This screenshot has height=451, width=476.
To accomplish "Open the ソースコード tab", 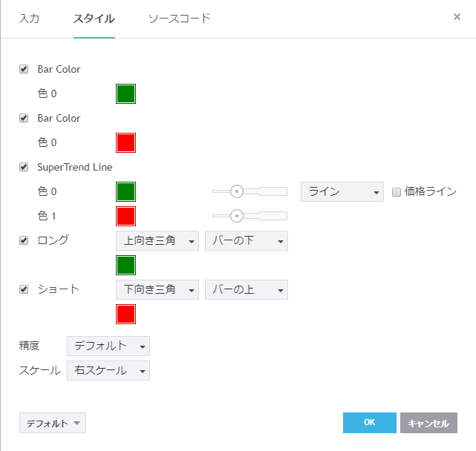I will pos(179,19).
